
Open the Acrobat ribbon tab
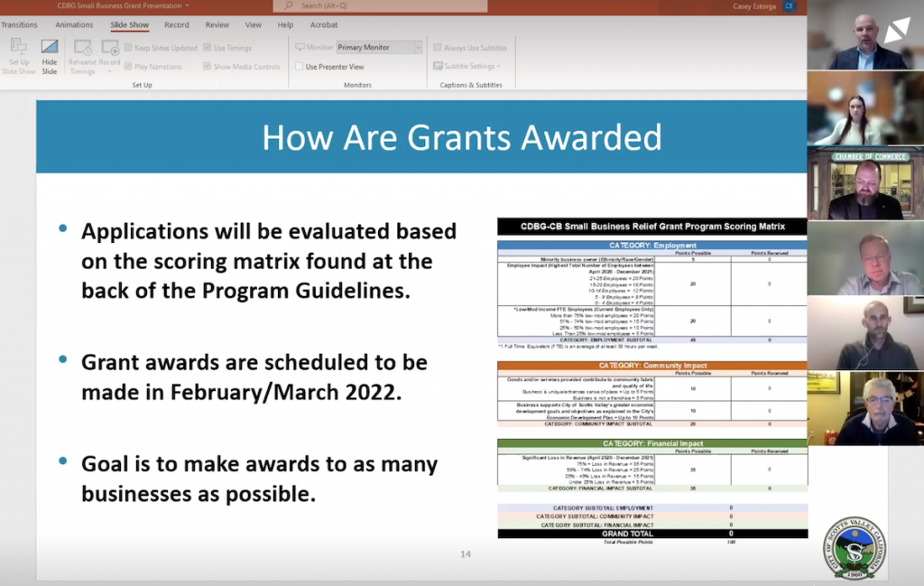click(x=324, y=25)
